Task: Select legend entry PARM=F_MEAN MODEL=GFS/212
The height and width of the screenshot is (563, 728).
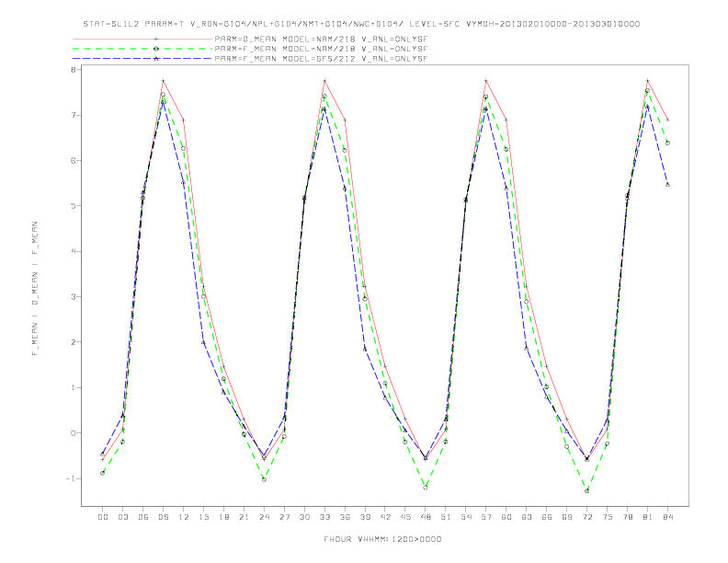Action: coord(321,59)
